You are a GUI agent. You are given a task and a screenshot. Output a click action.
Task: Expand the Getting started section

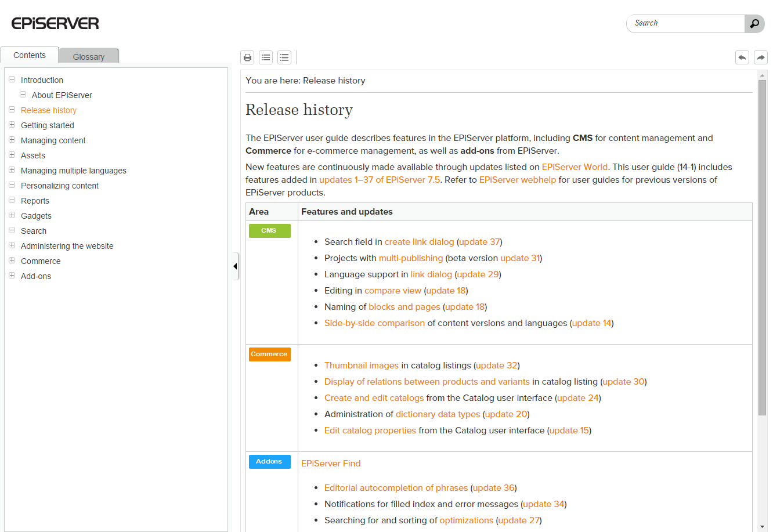(12, 125)
